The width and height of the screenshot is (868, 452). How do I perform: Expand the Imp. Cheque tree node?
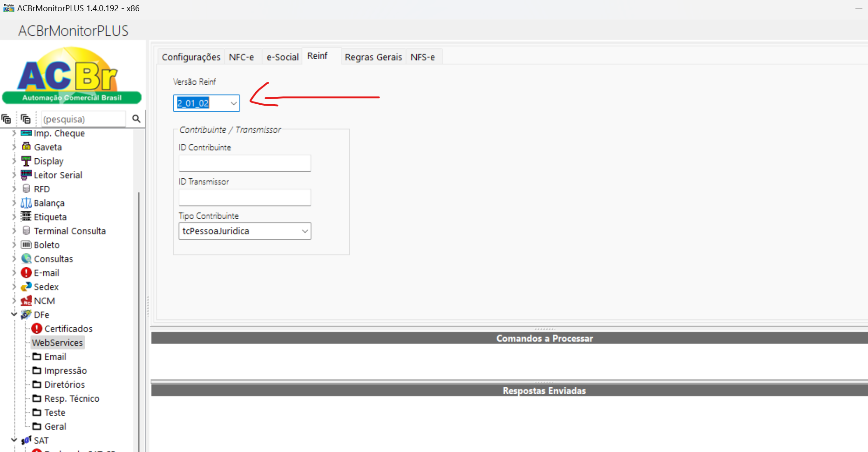pyautogui.click(x=14, y=133)
